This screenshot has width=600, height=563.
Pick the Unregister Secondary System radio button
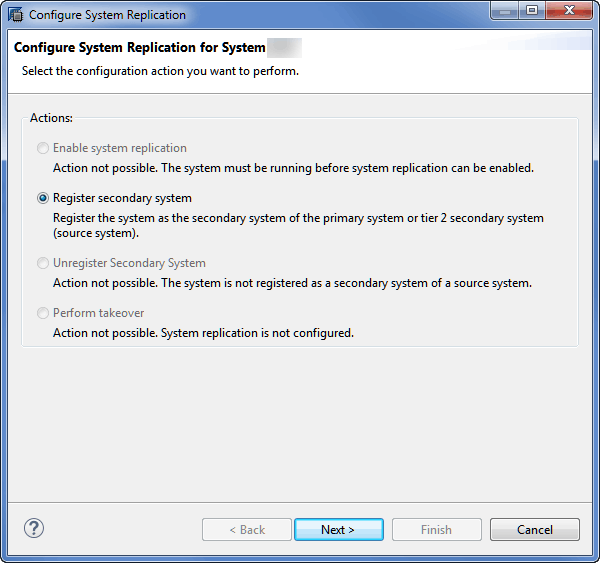point(43,263)
